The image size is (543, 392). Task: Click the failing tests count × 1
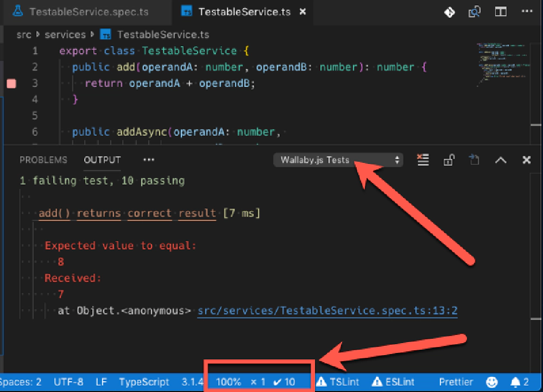258,382
